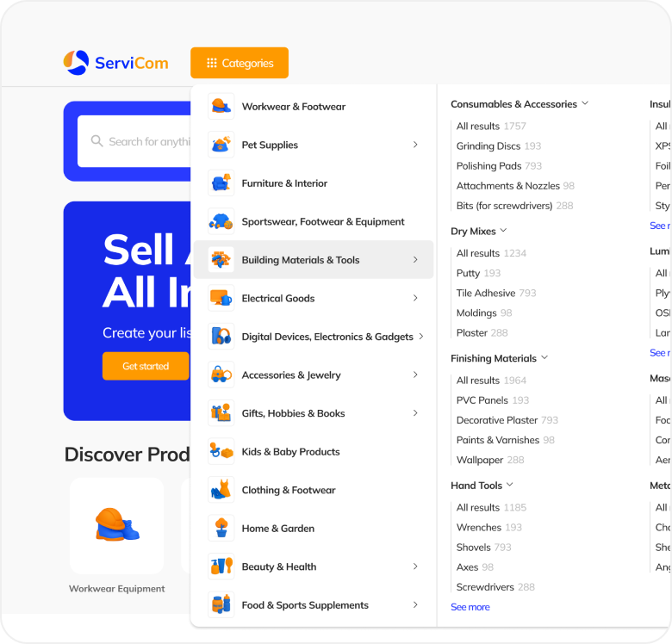Click the Digital Devices headphones icon
The image size is (672, 644).
[221, 337]
